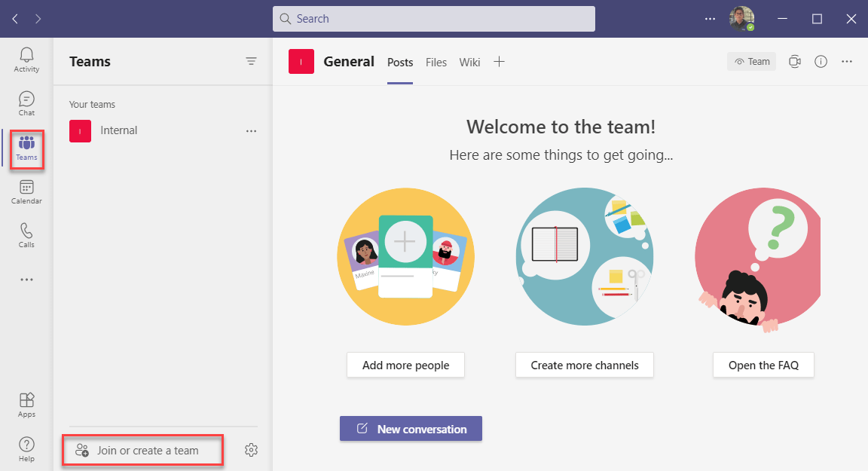Switch to the Posts tab
Screen dimensions: 868x471
pos(400,63)
